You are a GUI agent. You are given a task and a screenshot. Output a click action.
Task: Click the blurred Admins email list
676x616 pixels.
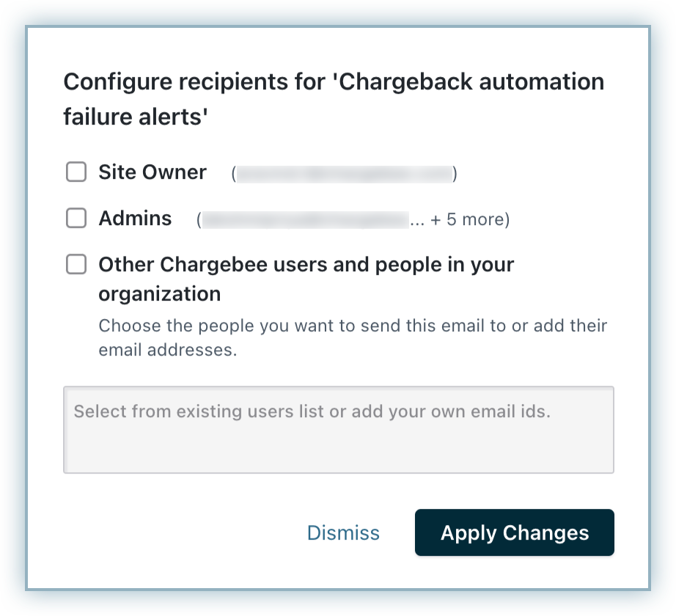tap(304, 219)
